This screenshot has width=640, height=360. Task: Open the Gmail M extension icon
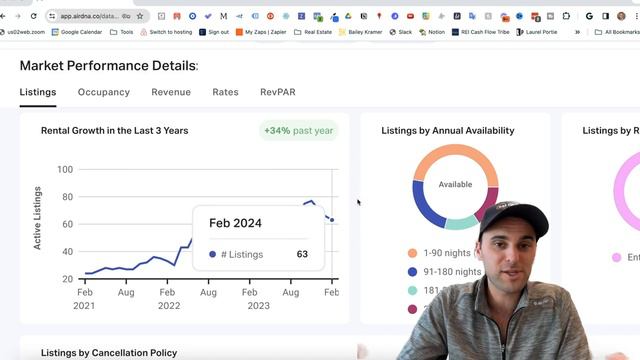[x=223, y=16]
